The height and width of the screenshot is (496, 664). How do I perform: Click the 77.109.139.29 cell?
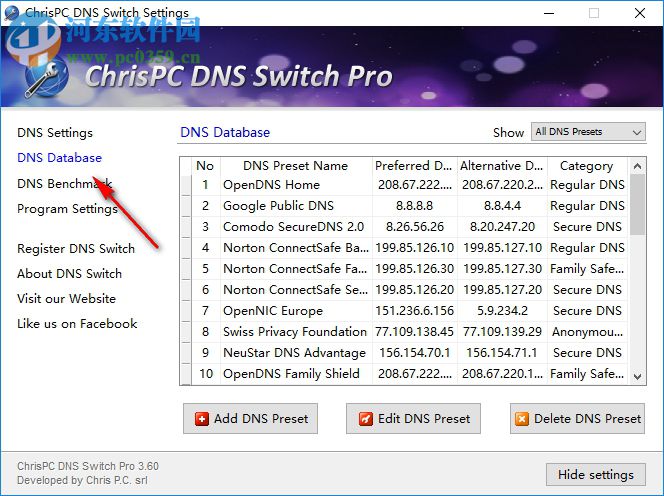502,332
